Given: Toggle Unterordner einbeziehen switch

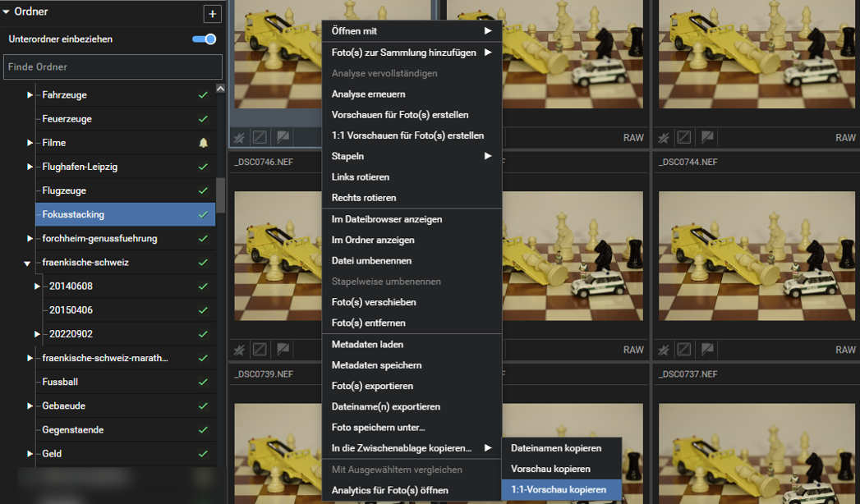Looking at the screenshot, I should (204, 39).
